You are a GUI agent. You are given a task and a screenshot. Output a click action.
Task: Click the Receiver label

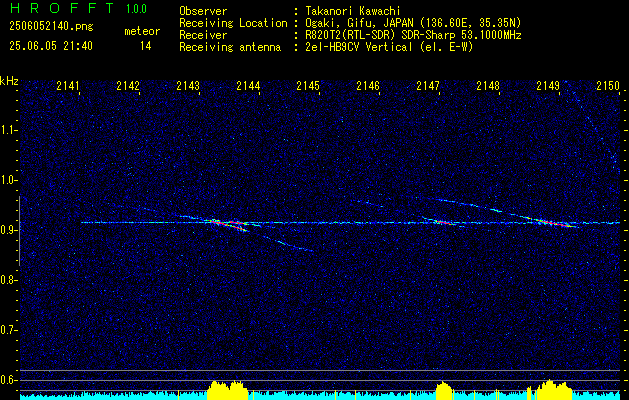(203, 35)
